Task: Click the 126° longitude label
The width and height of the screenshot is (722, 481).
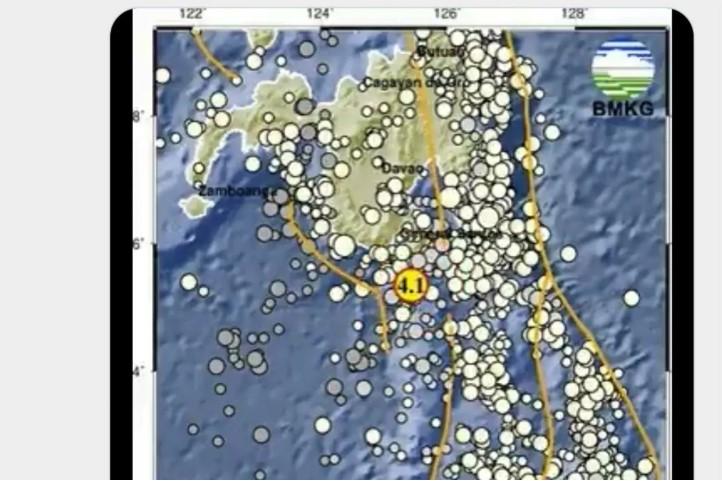Action: point(447,14)
